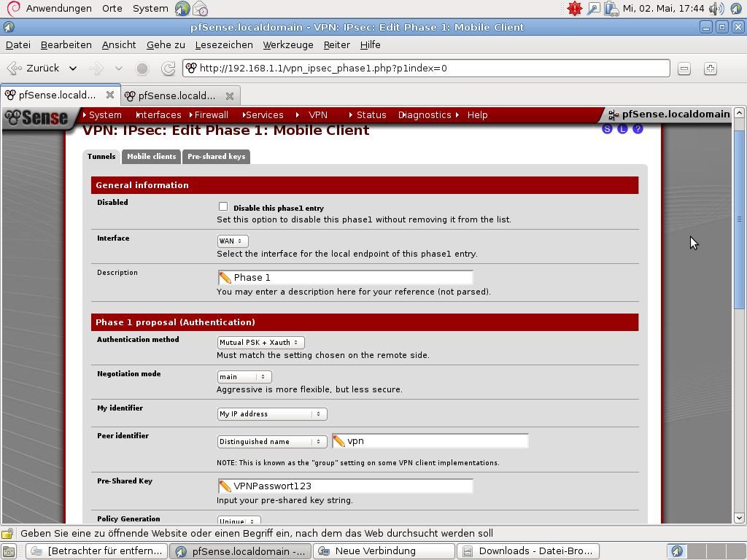Tick the 'Disable this phase1 entry' checkbox
Screen dimensions: 747x560
point(223,206)
